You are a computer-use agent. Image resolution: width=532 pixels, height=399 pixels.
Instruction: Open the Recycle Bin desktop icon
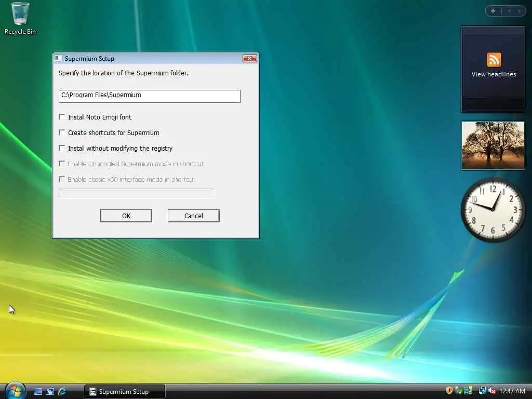(x=20, y=18)
